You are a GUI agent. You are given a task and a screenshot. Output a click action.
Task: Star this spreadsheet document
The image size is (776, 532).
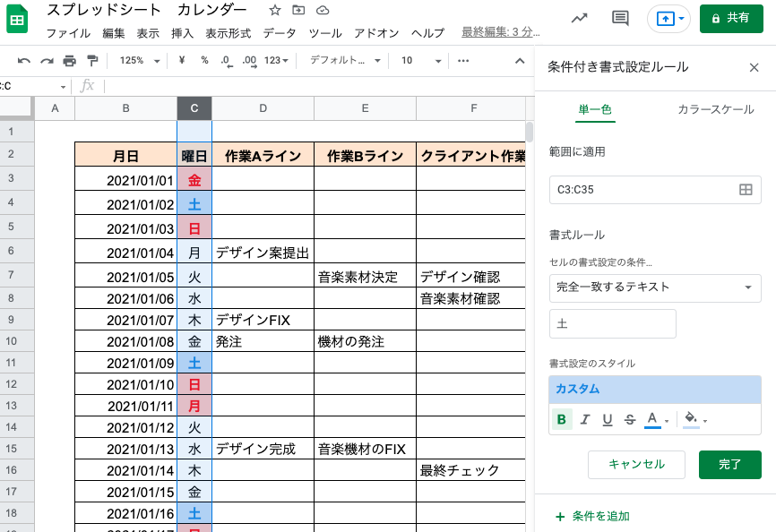275,11
